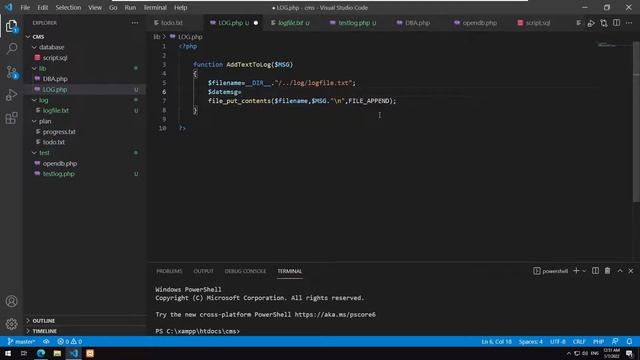The width and height of the screenshot is (640, 360).
Task: Open the Selection menu
Action: point(68,7)
